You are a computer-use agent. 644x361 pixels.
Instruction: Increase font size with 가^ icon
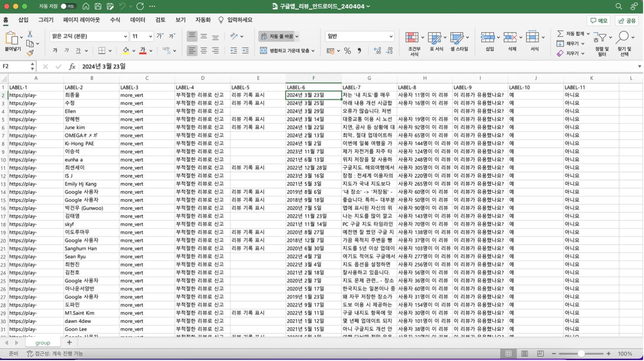(160, 36)
